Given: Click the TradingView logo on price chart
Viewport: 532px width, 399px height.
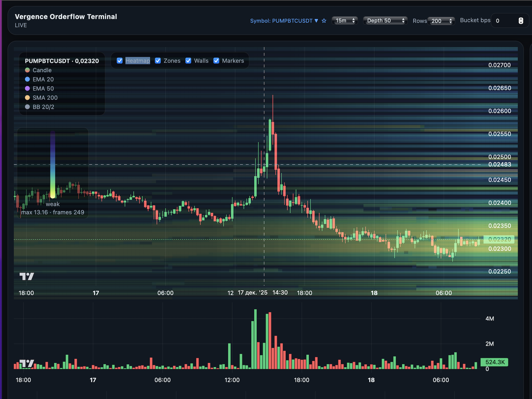Looking at the screenshot, I should (27, 276).
